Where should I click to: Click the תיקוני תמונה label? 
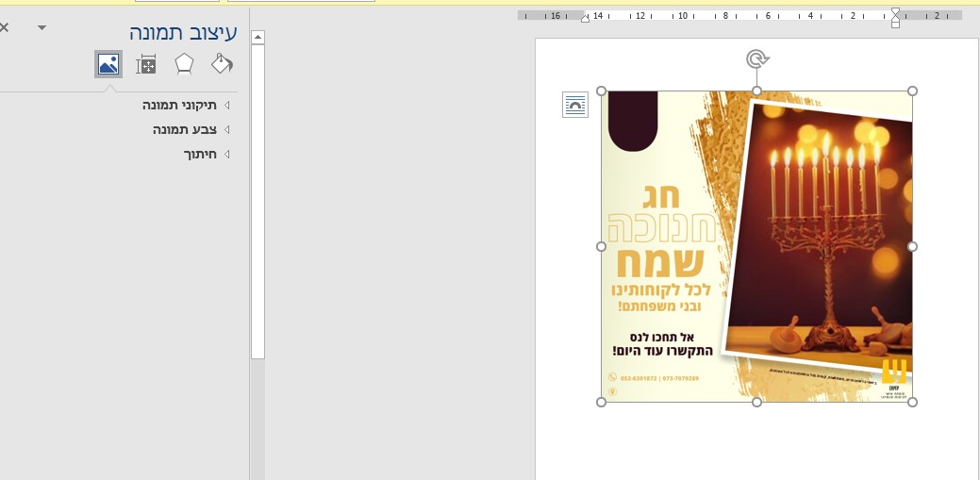click(179, 105)
